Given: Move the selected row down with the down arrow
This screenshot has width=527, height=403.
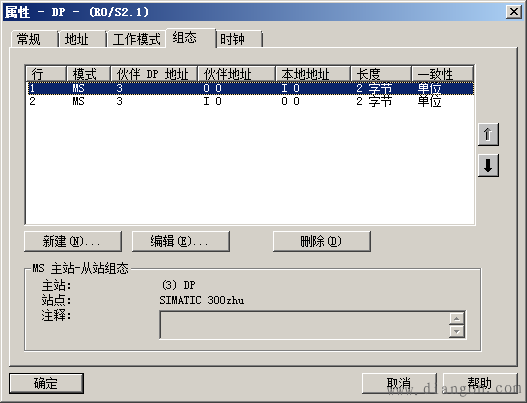Looking at the screenshot, I should 488,165.
